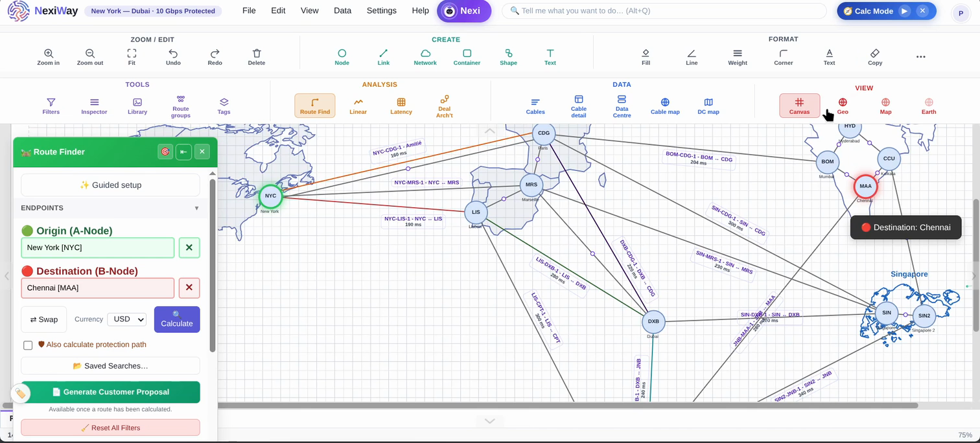Fit diagram to the view
The height and width of the screenshot is (443, 980).
[132, 57]
